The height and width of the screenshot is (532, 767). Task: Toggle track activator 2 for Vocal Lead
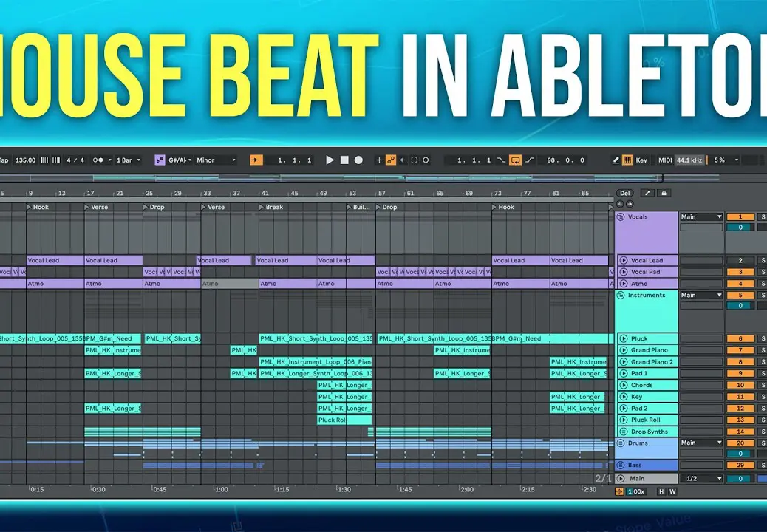pyautogui.click(x=740, y=260)
